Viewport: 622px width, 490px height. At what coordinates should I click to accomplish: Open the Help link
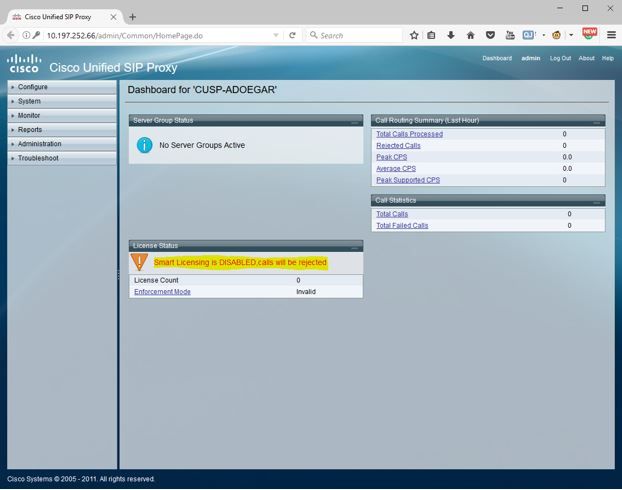(608, 58)
